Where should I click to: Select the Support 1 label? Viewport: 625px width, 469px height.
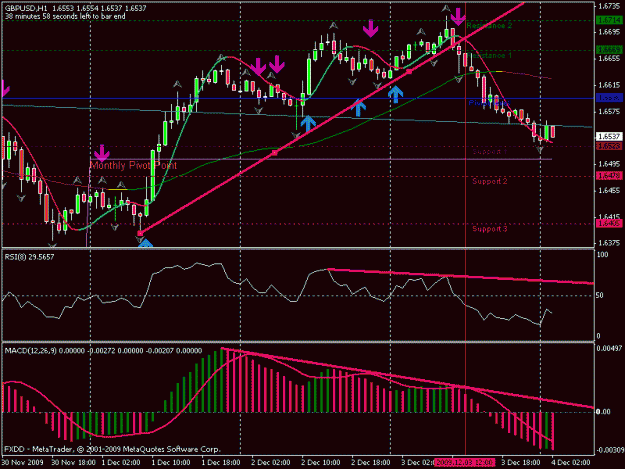coord(490,151)
